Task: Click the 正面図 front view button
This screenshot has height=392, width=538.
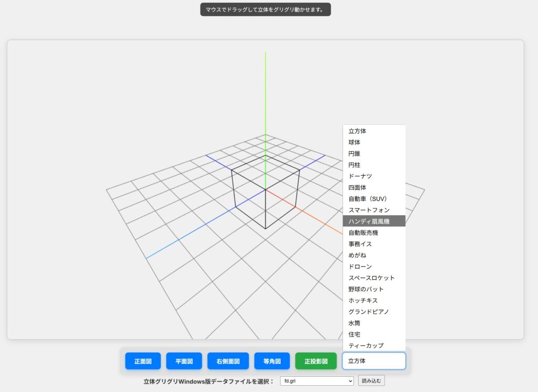Action: (x=143, y=361)
